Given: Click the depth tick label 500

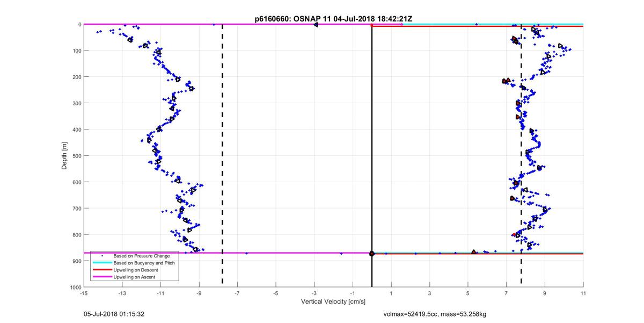Looking at the screenshot, I should pos(76,156).
